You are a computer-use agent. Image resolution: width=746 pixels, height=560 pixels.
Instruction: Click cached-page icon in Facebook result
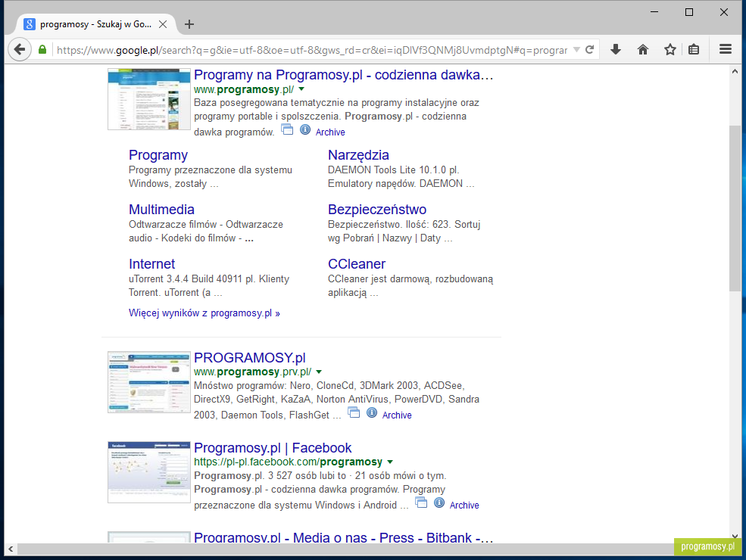click(x=421, y=502)
